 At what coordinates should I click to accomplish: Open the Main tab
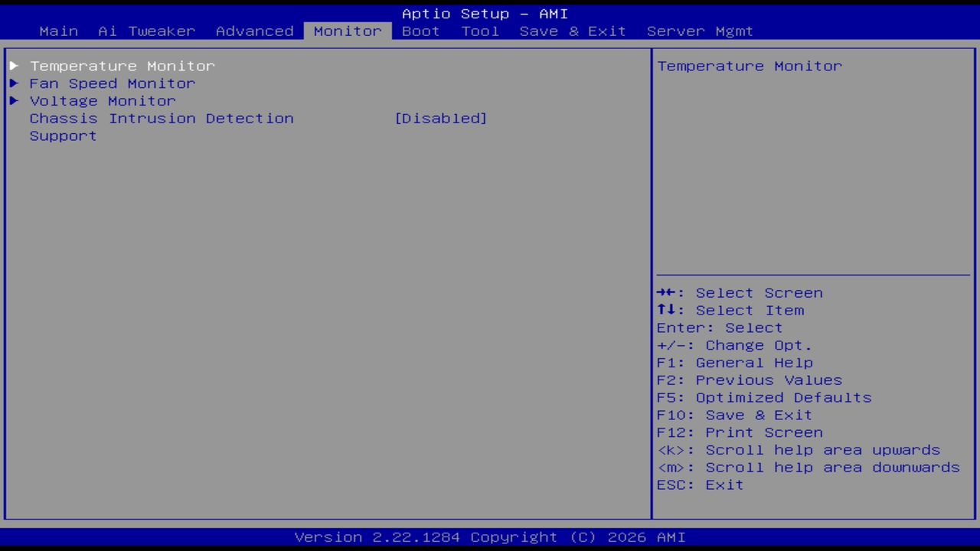coord(59,31)
